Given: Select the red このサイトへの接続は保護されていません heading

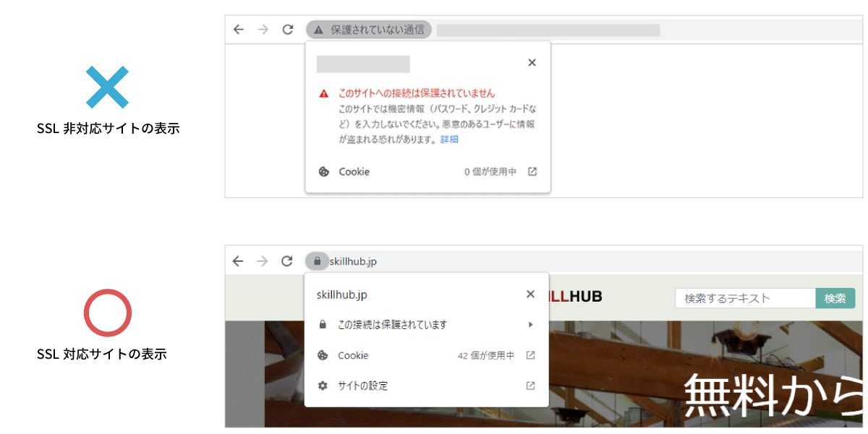Looking at the screenshot, I should 417,93.
